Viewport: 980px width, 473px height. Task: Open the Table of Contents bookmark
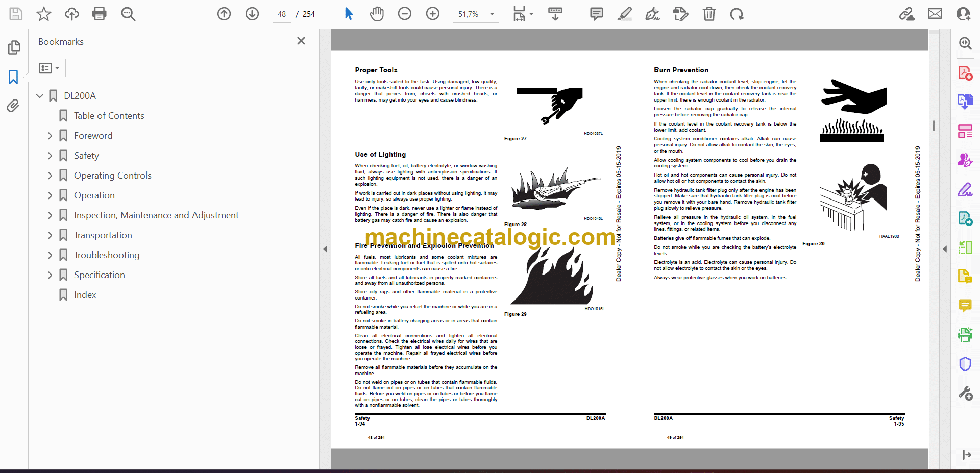click(x=109, y=116)
